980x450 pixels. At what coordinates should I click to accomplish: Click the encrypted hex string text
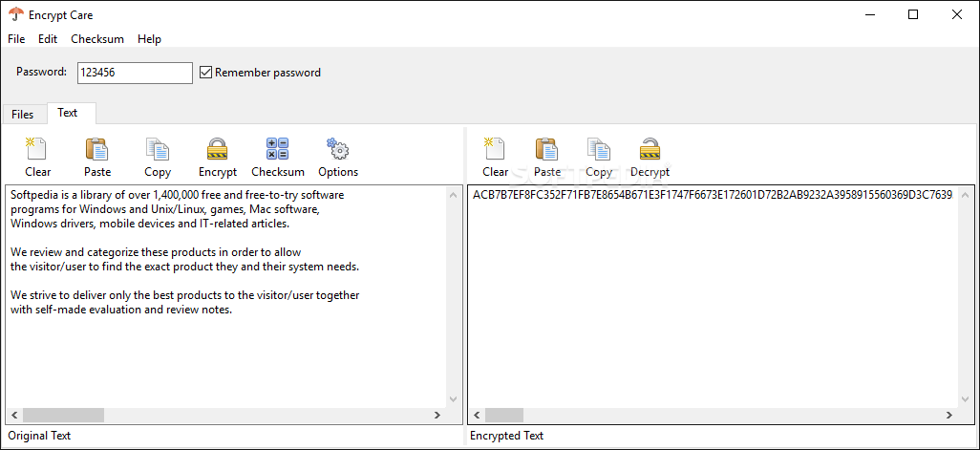[x=712, y=195]
